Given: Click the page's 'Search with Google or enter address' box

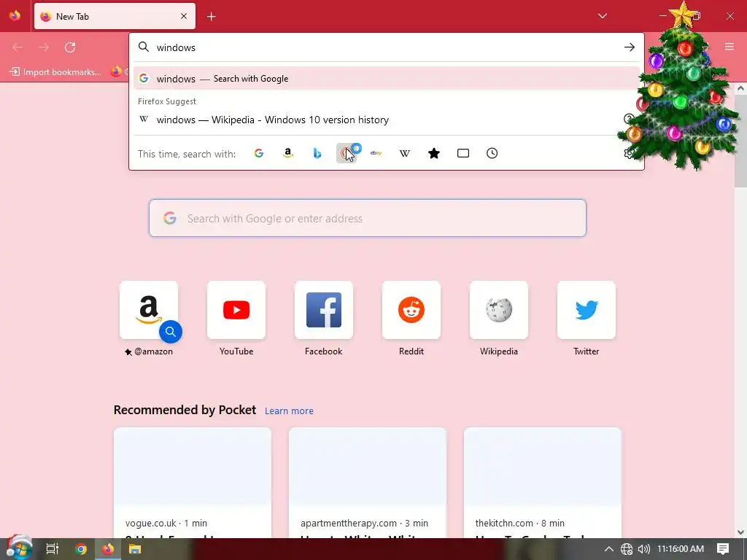Looking at the screenshot, I should pos(368,218).
